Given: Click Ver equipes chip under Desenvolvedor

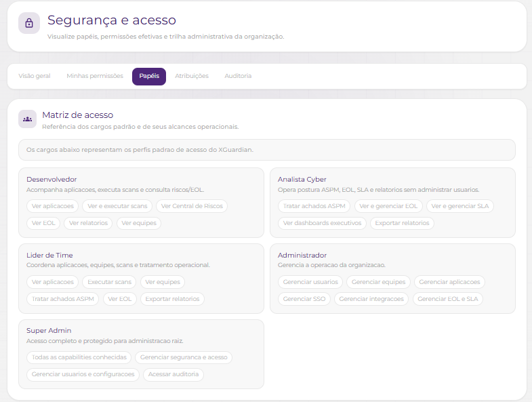Looking at the screenshot, I should tap(139, 223).
